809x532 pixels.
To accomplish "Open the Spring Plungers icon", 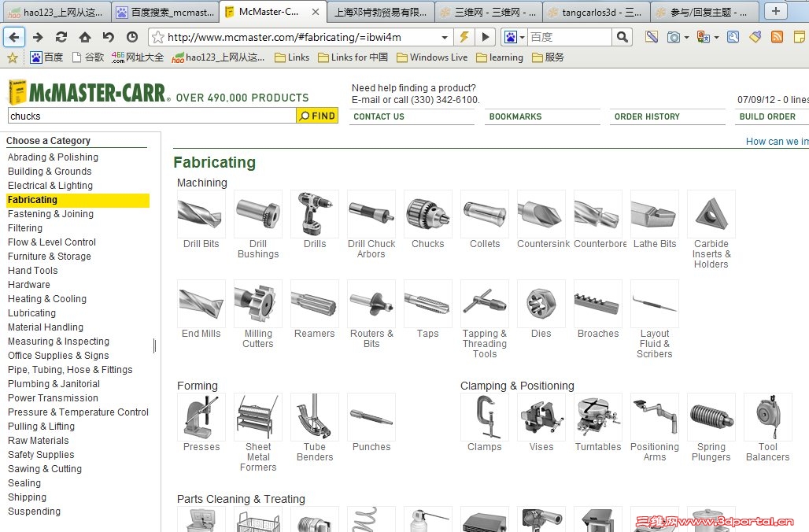I will tap(711, 417).
